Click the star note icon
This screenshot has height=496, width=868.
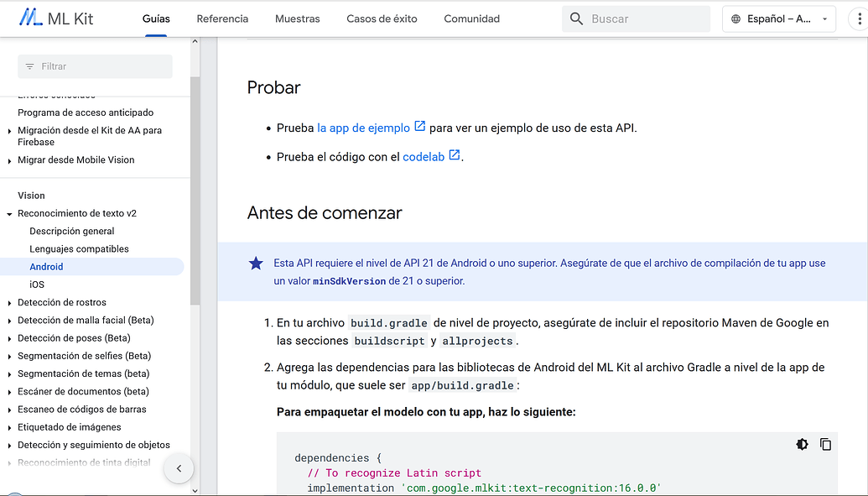256,264
